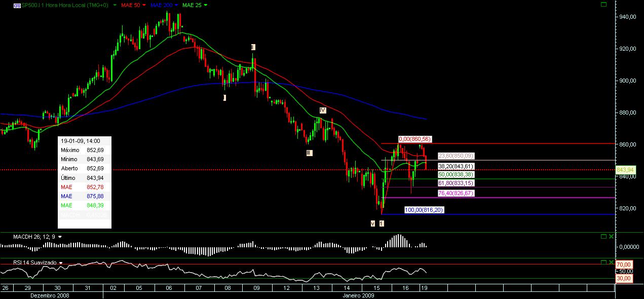644x299 pixels.
Task: Click day 31 on the time axis
Action: (x=88, y=288)
